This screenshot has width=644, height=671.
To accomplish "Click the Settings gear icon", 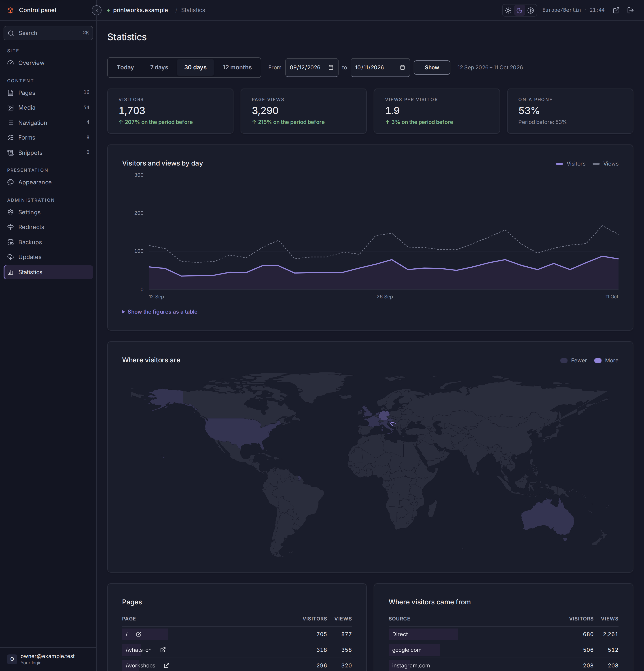I will click(x=11, y=212).
